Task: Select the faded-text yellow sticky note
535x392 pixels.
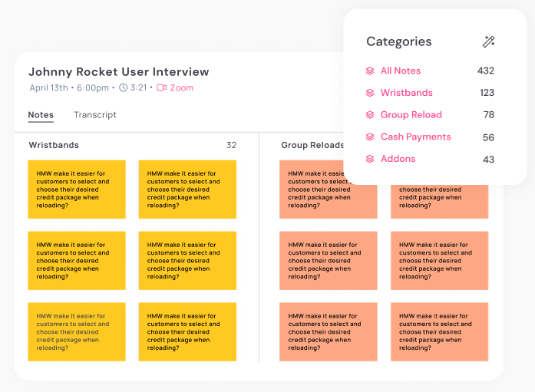Action: 77,332
